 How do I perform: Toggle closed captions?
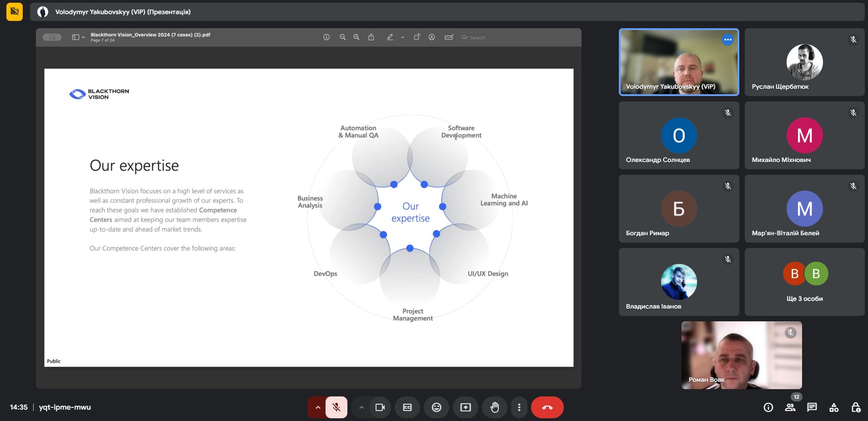pos(407,407)
